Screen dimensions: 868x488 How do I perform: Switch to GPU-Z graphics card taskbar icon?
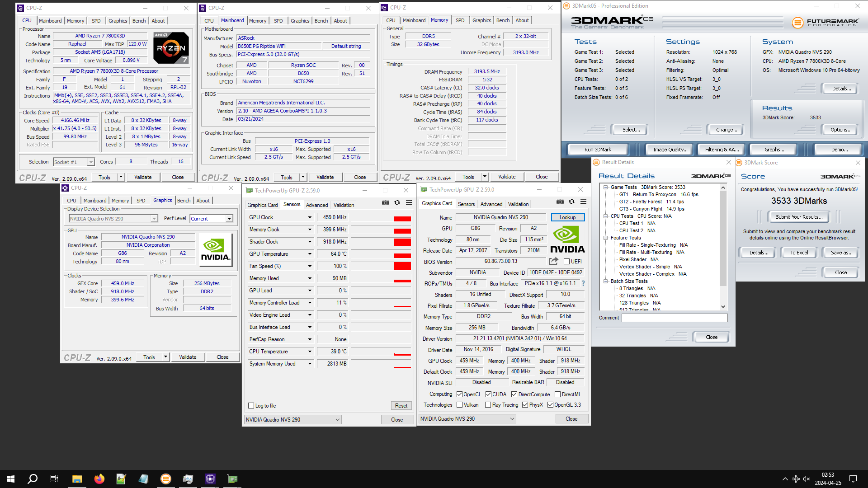(232, 479)
